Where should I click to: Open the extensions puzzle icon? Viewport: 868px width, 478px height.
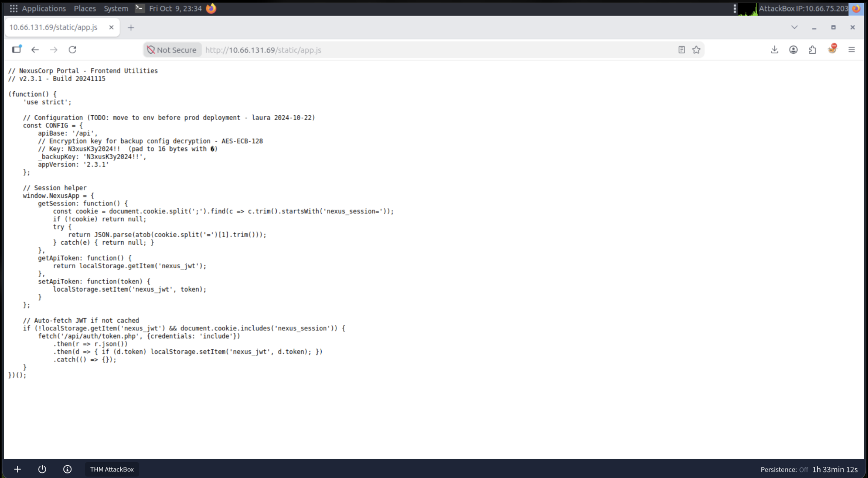point(812,50)
